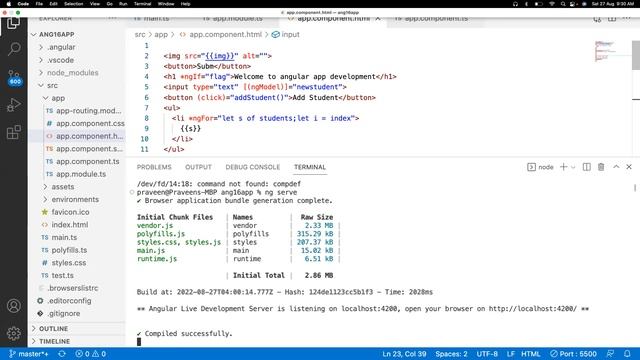640x360 pixels.
Task: Expand the .angular folder
Action: click(x=78, y=47)
